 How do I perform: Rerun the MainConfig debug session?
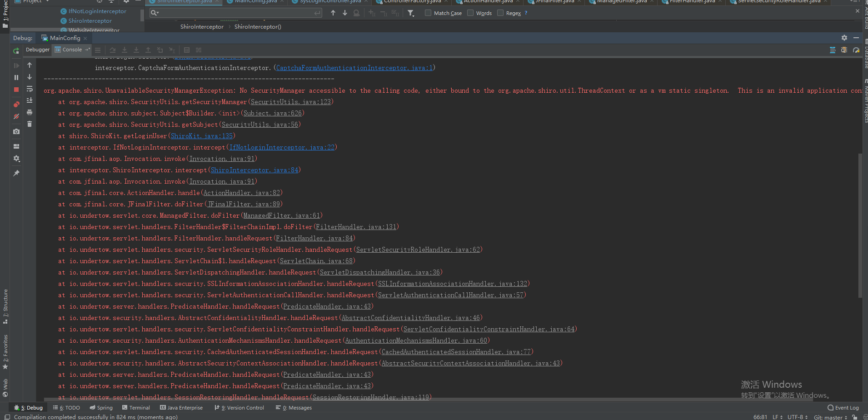(x=16, y=50)
